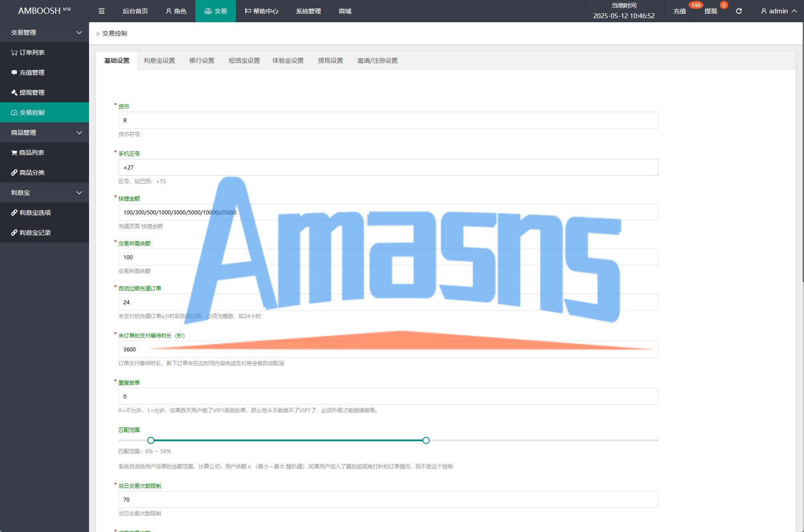The image size is (804, 532).
Task: Switch to the 体验金设置 tab
Action: coord(288,60)
